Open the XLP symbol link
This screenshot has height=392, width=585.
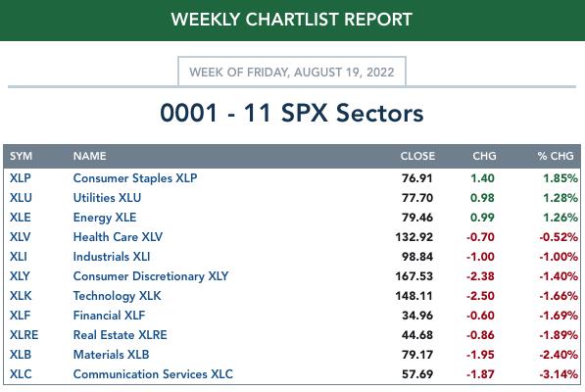coord(21,178)
